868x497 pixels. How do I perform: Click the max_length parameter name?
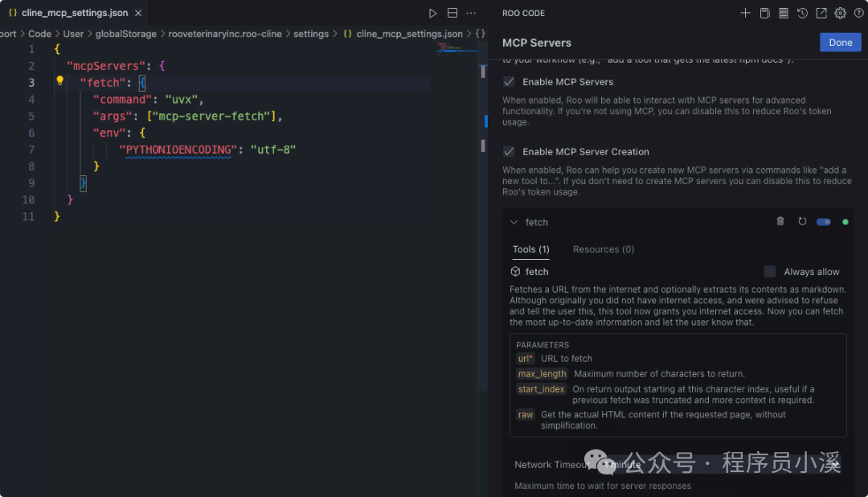click(x=542, y=374)
